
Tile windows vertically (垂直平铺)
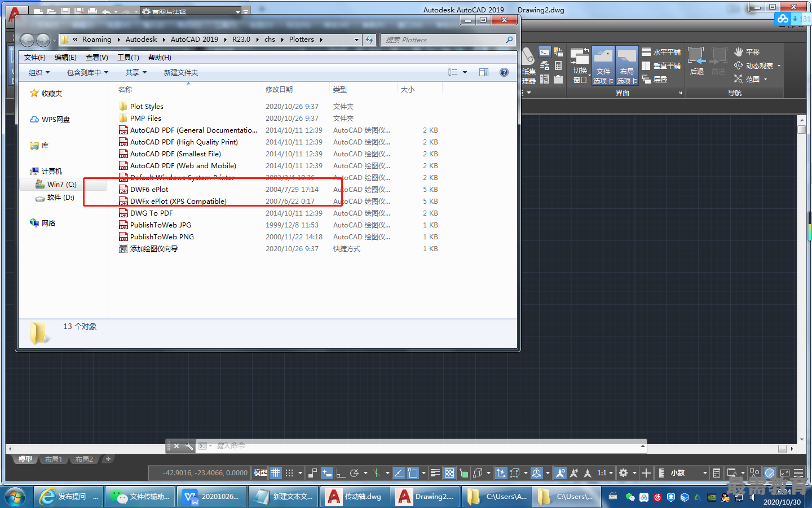661,65
